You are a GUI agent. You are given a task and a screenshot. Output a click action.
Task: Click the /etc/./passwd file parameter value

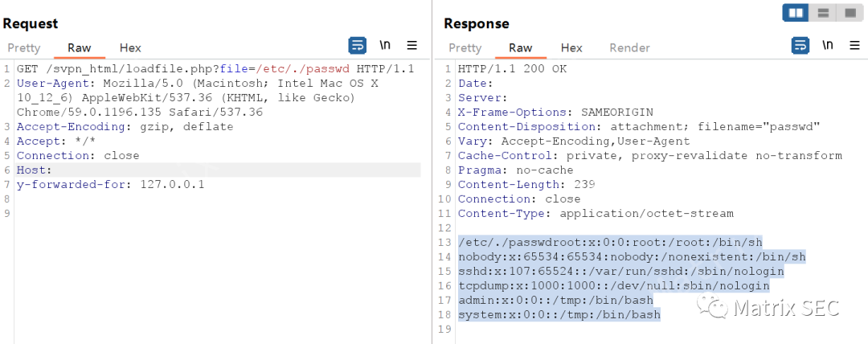click(304, 69)
